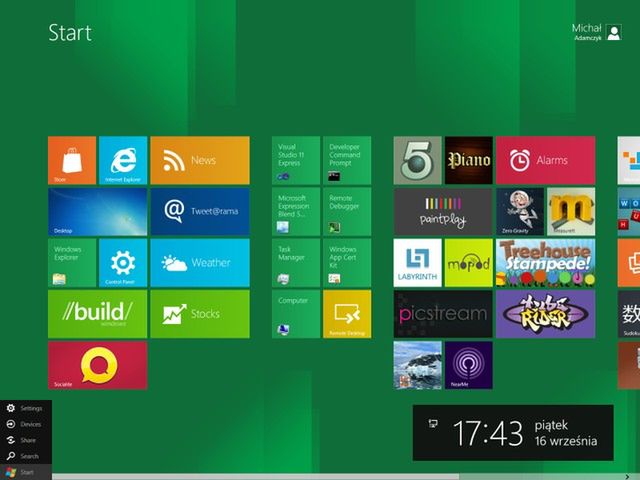Open the Alarms tile
This screenshot has width=640, height=480.
[546, 160]
